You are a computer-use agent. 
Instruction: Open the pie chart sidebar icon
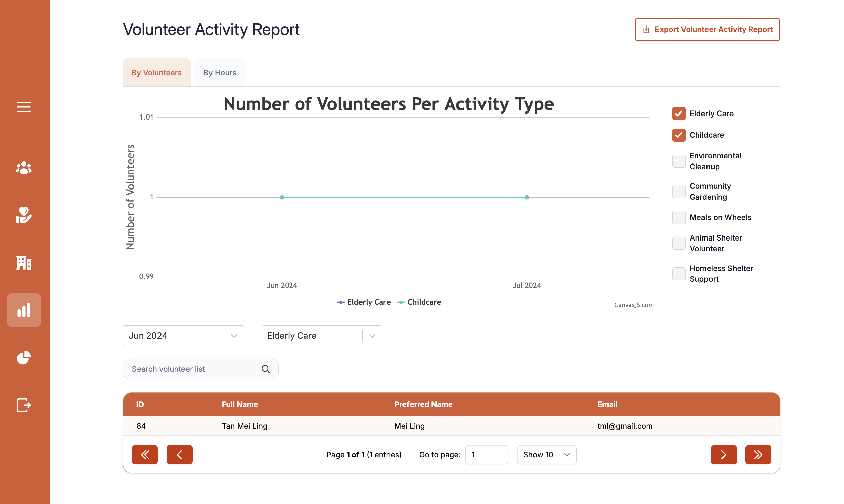click(24, 358)
